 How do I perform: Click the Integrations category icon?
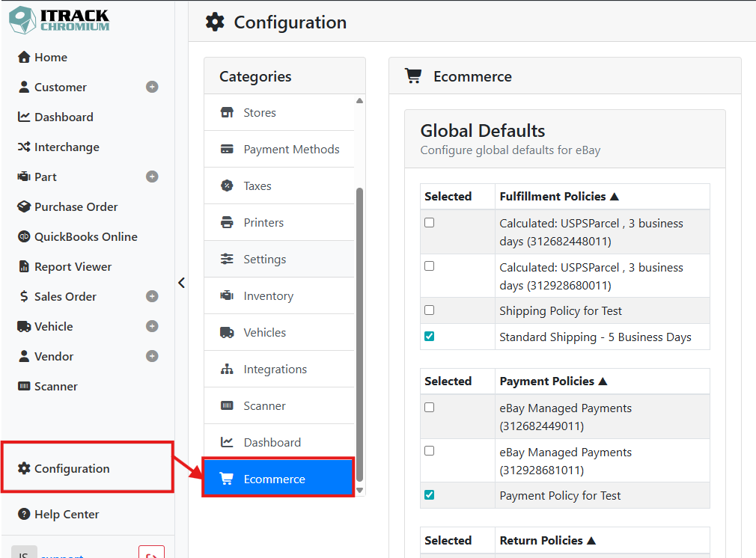pos(227,369)
